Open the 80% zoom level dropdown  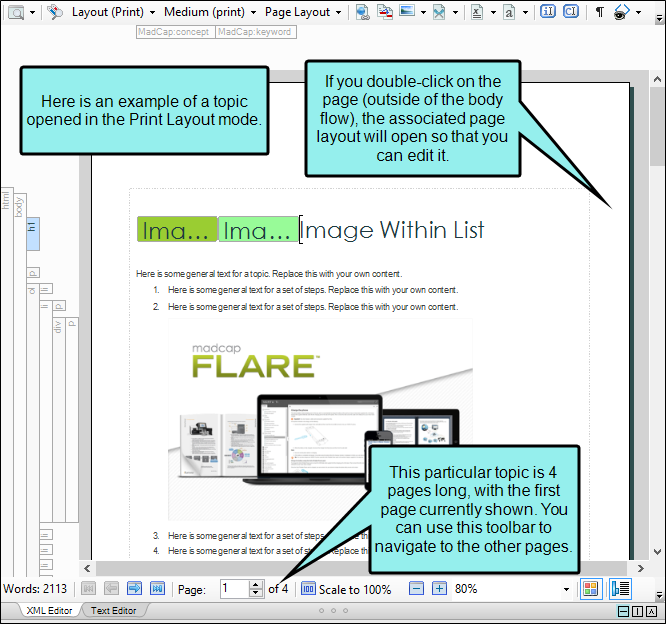566,589
